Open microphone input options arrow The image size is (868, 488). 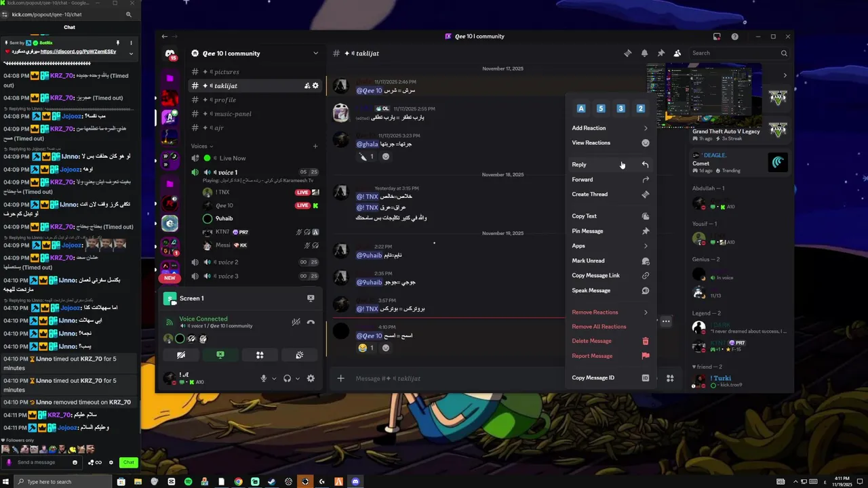tap(274, 378)
